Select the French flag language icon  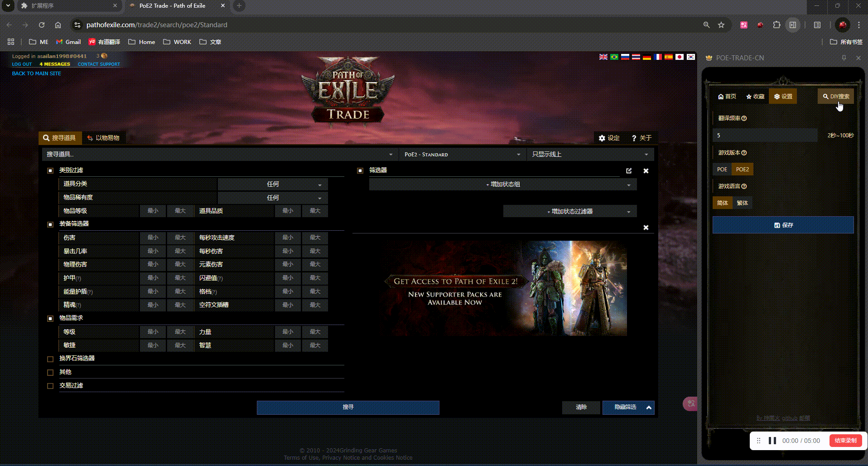click(658, 57)
